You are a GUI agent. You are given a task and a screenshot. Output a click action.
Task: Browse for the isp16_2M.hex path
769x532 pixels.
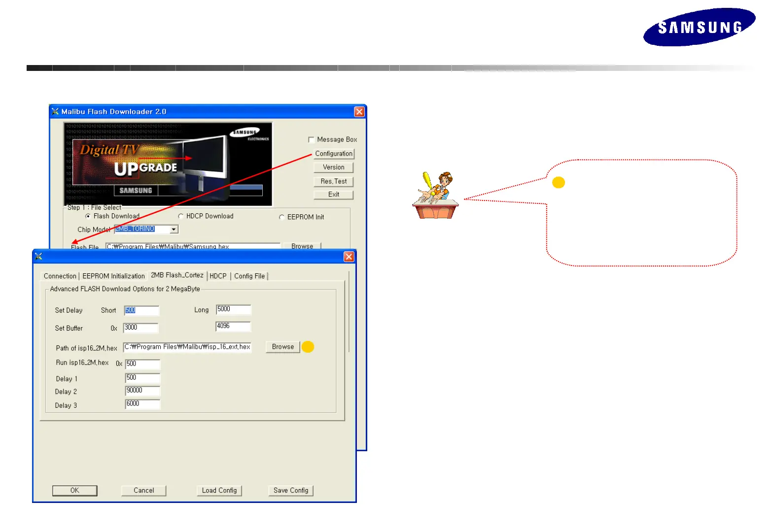coord(283,347)
